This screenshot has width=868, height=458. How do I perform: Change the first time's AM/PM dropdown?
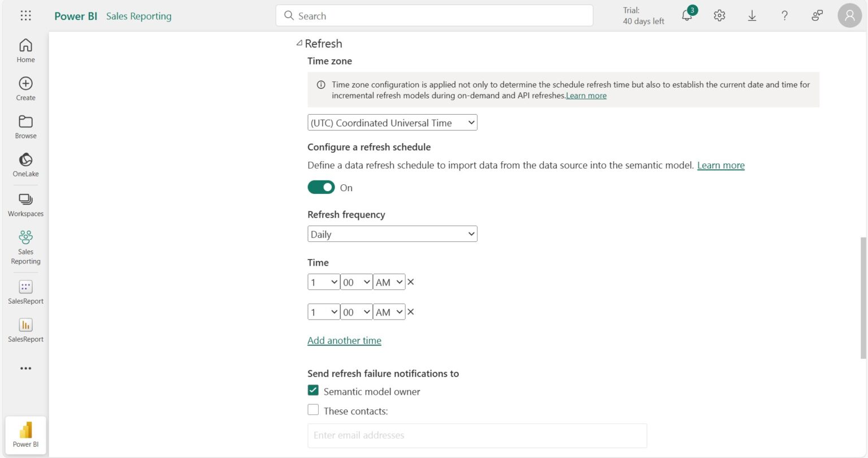pyautogui.click(x=389, y=282)
